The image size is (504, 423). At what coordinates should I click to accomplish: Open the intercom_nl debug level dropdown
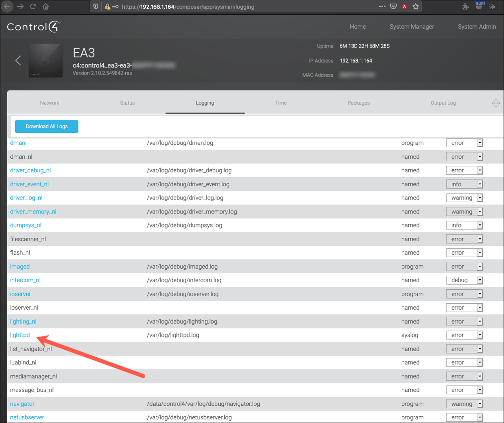pyautogui.click(x=464, y=280)
